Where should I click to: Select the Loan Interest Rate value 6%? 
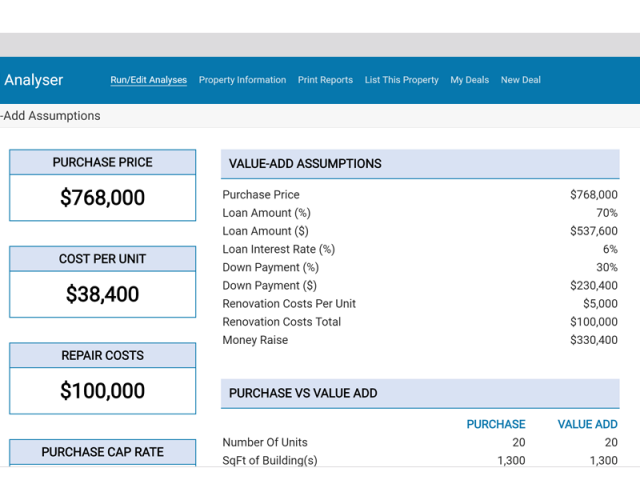pyautogui.click(x=609, y=249)
